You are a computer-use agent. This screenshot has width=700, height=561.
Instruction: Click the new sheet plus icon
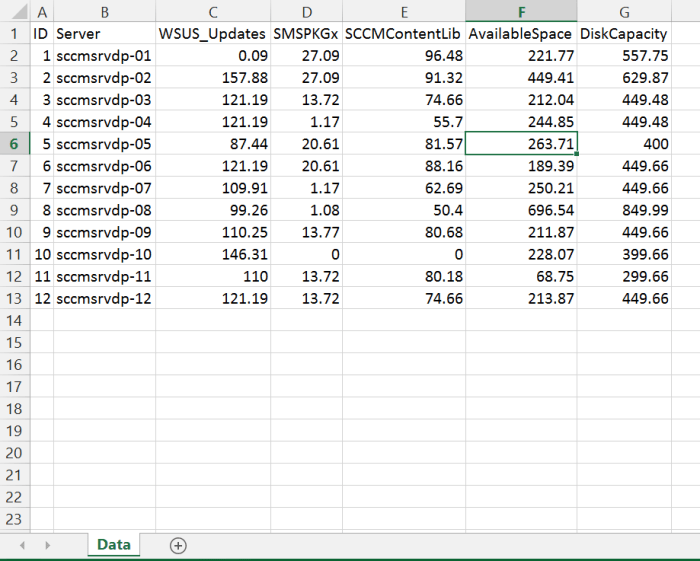point(178,545)
